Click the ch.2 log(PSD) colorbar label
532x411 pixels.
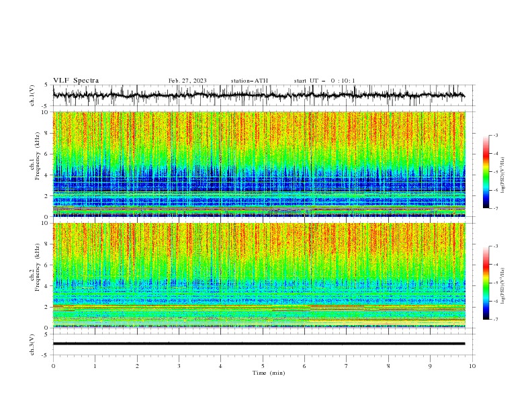(503, 285)
